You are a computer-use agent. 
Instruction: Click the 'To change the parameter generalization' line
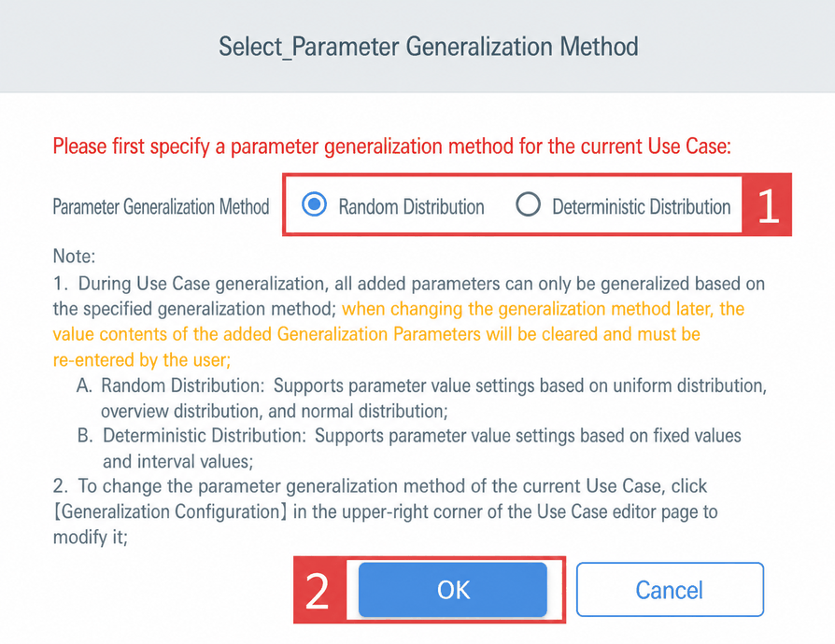click(x=380, y=486)
